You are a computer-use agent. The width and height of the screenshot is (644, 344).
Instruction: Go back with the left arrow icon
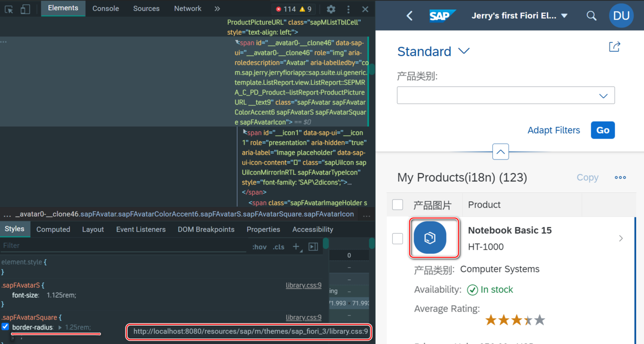coord(409,16)
